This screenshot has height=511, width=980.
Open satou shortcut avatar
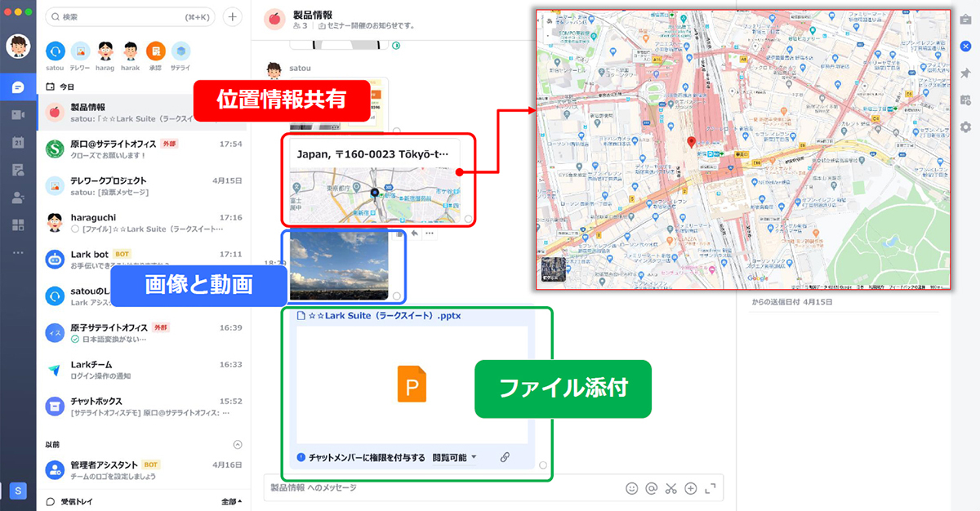tap(55, 51)
